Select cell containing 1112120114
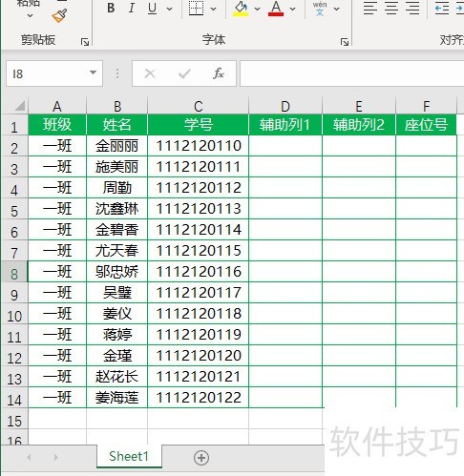This screenshot has width=464, height=476. tap(198, 230)
